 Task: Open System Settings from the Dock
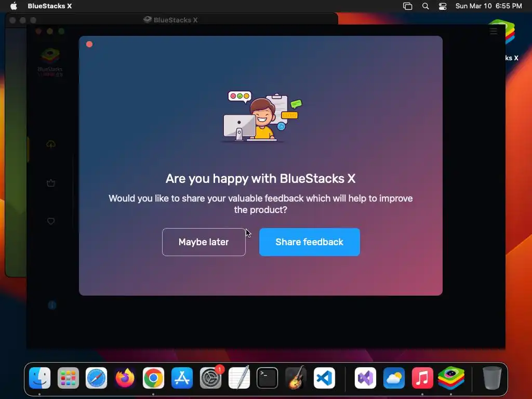211,378
